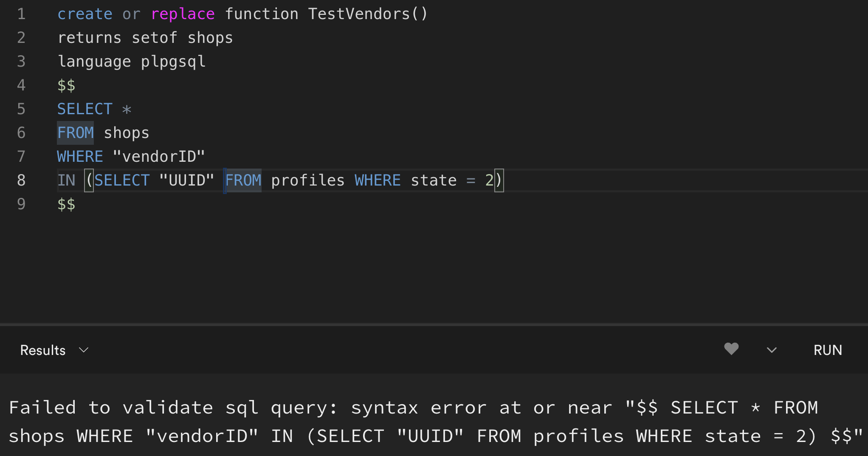Screen dimensions: 868x456
Task: Place cursor in the "vendorID" identifier
Action: 159,157
